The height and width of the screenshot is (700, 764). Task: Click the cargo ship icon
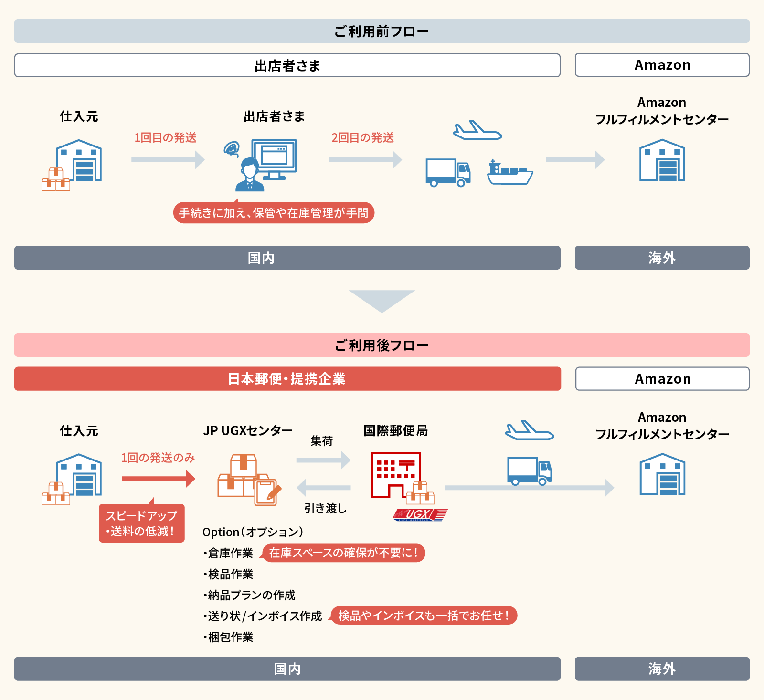[510, 172]
